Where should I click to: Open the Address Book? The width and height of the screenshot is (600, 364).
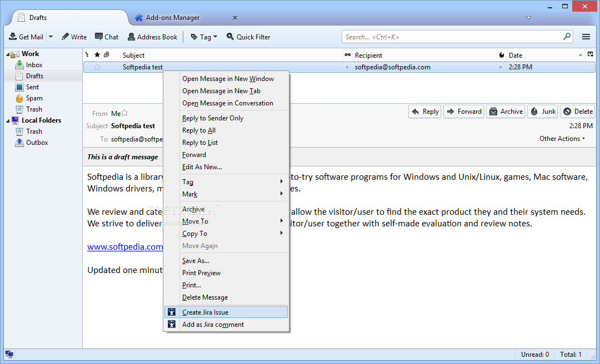pyautogui.click(x=152, y=37)
